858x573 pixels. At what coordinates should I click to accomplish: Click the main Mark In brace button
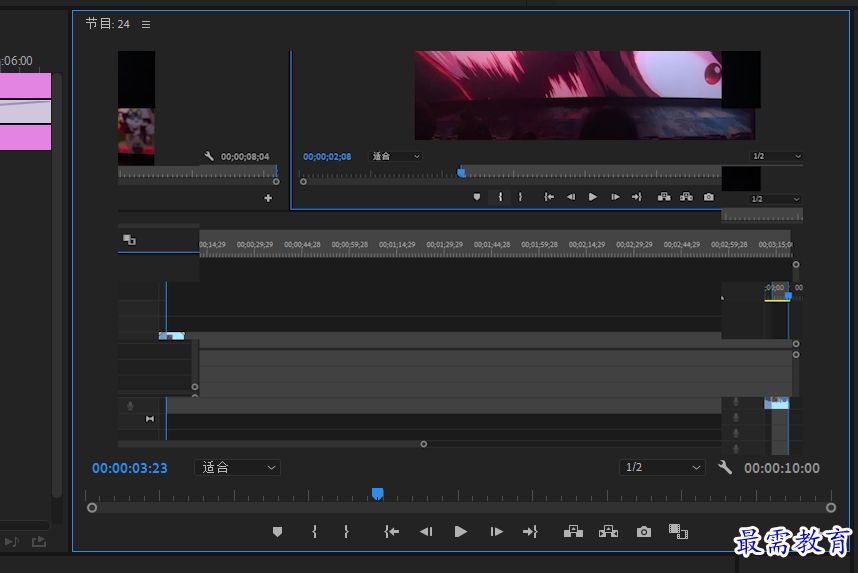click(x=314, y=531)
